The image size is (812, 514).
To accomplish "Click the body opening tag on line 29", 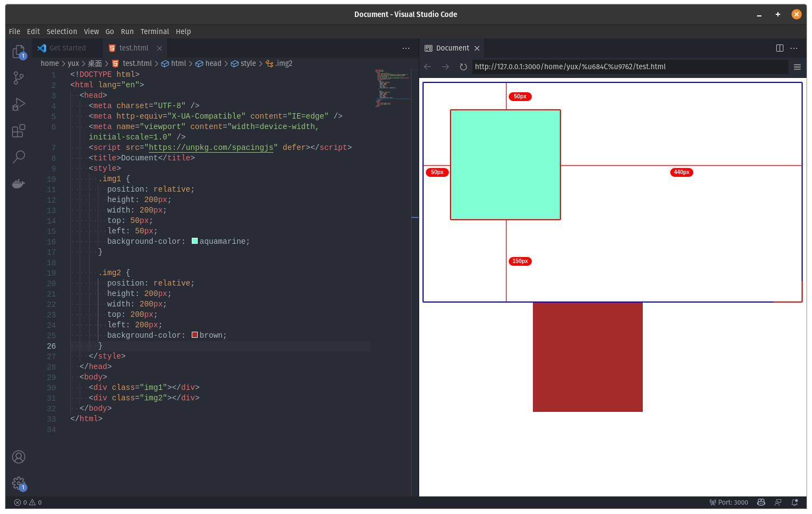I will [x=93, y=377].
